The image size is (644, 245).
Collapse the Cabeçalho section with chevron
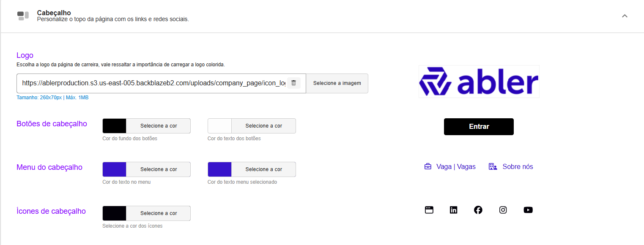(625, 16)
